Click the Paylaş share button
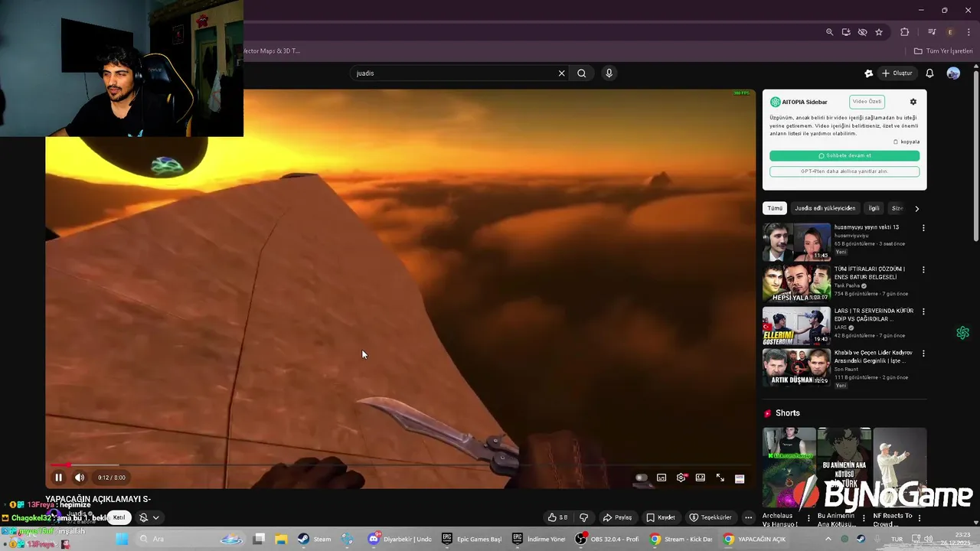 click(x=617, y=517)
